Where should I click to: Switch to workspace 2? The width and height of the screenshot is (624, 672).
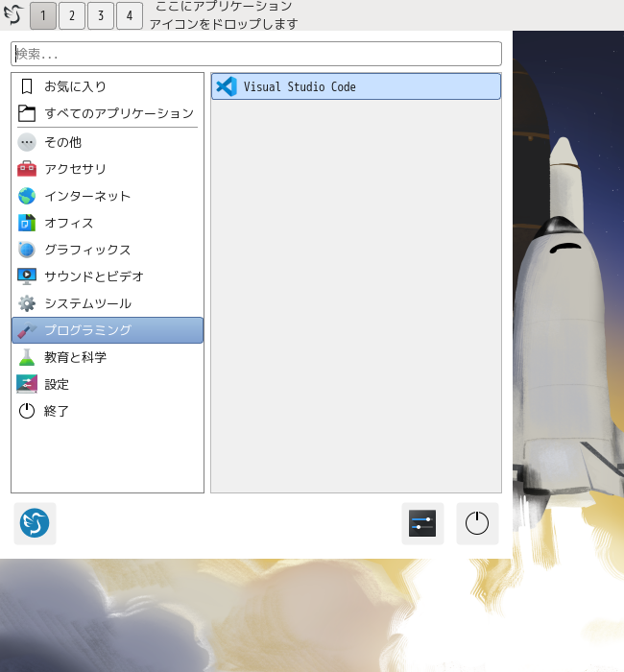pos(72,16)
